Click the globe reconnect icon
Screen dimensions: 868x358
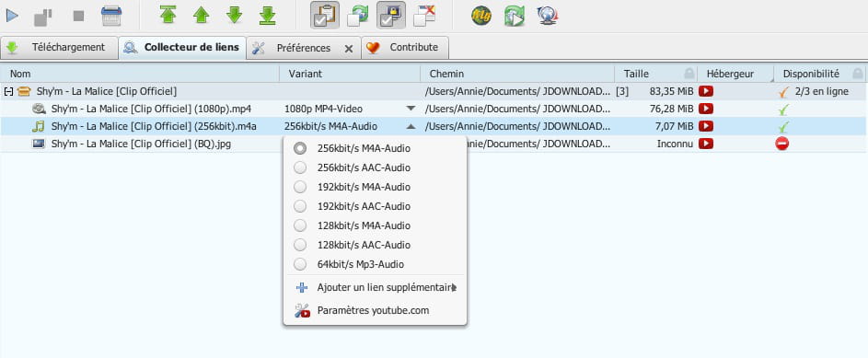pyautogui.click(x=548, y=16)
